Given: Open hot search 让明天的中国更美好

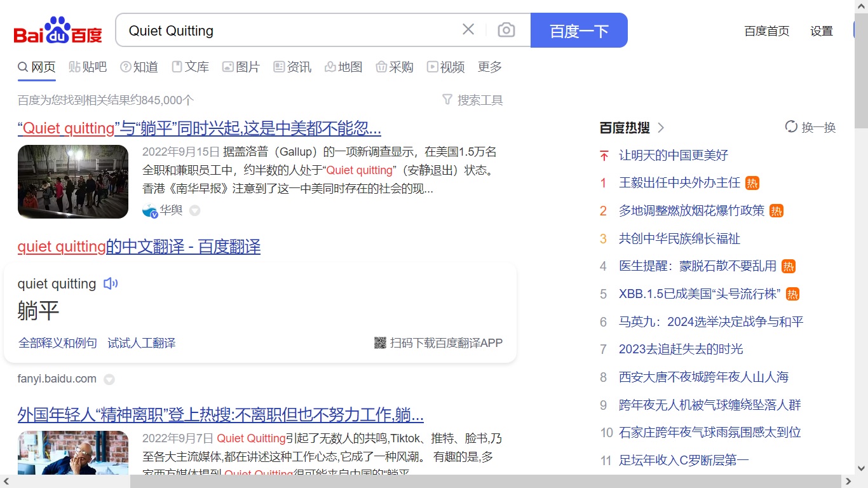Looking at the screenshot, I should pos(674,155).
